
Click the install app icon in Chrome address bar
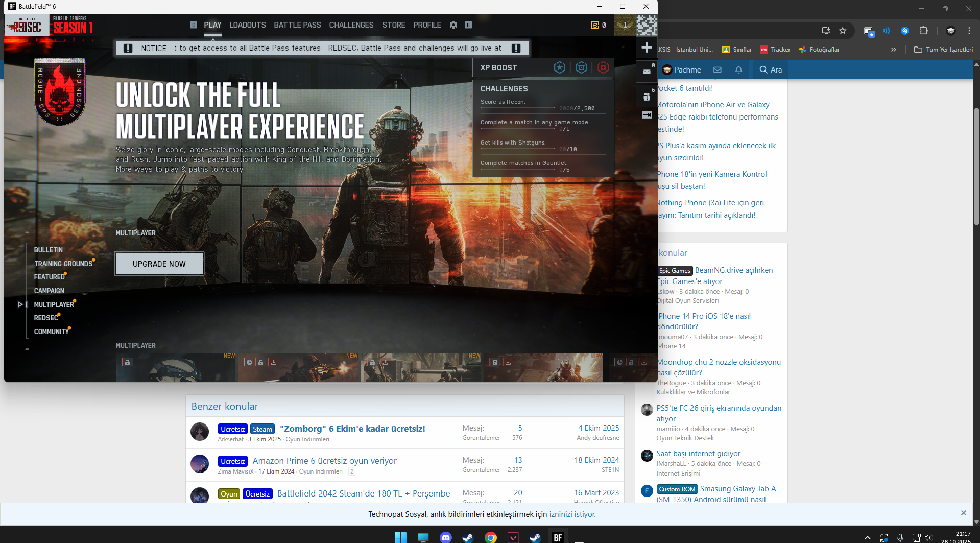(826, 31)
